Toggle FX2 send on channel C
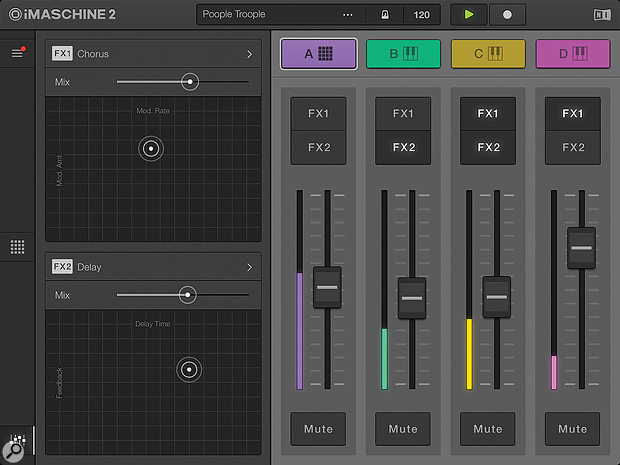The image size is (620, 465). [488, 147]
